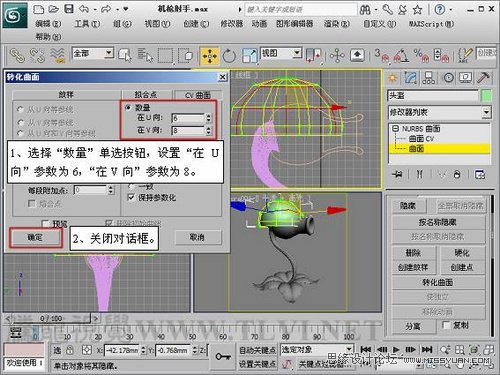Open the 渲染(R) menu
This screenshot has height=375, width=500.
[x=337, y=24]
